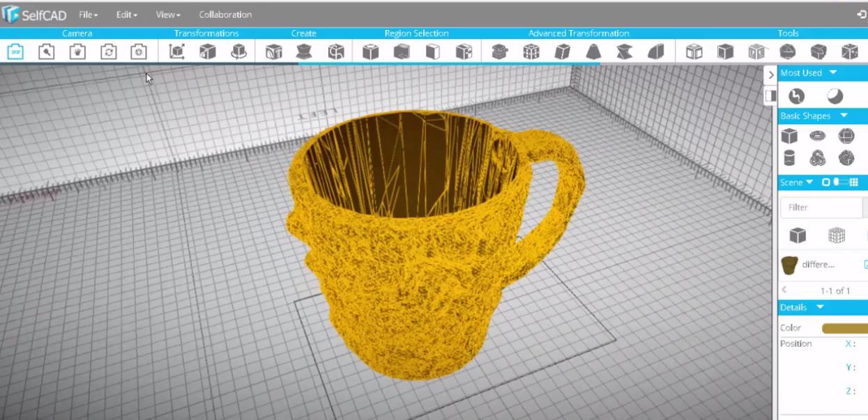Select the orbit camera tool

point(108,52)
